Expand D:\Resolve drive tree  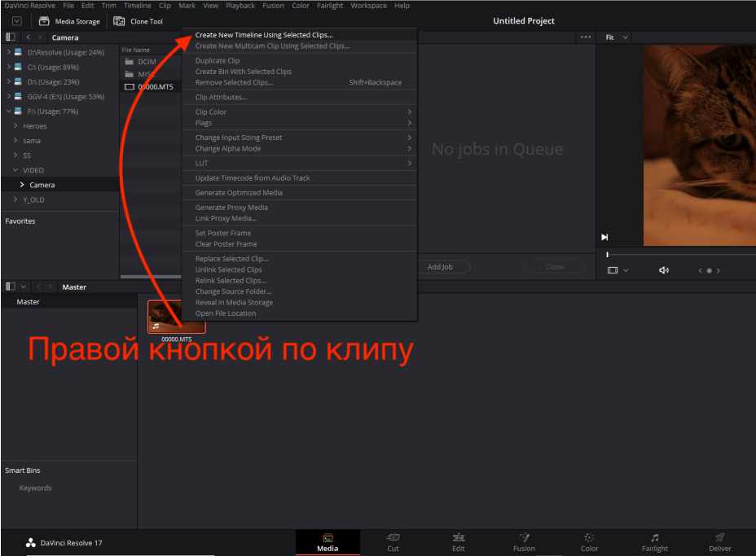[x=9, y=52]
